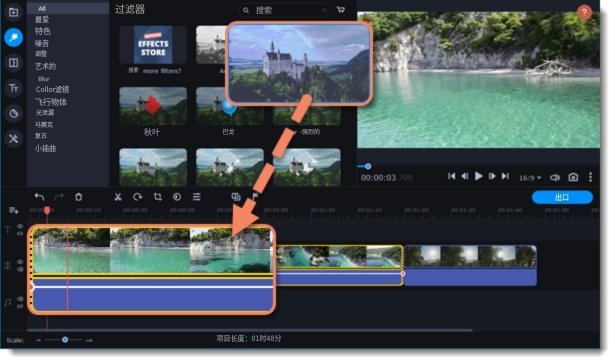The width and height of the screenshot is (615, 364).
Task: Click the blue 出口 export button
Action: pos(562,197)
